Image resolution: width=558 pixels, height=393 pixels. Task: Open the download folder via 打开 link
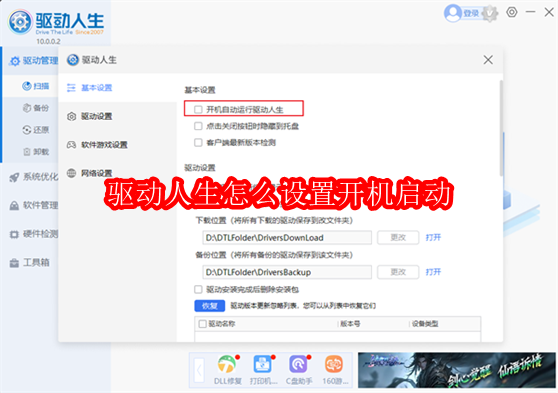click(433, 237)
